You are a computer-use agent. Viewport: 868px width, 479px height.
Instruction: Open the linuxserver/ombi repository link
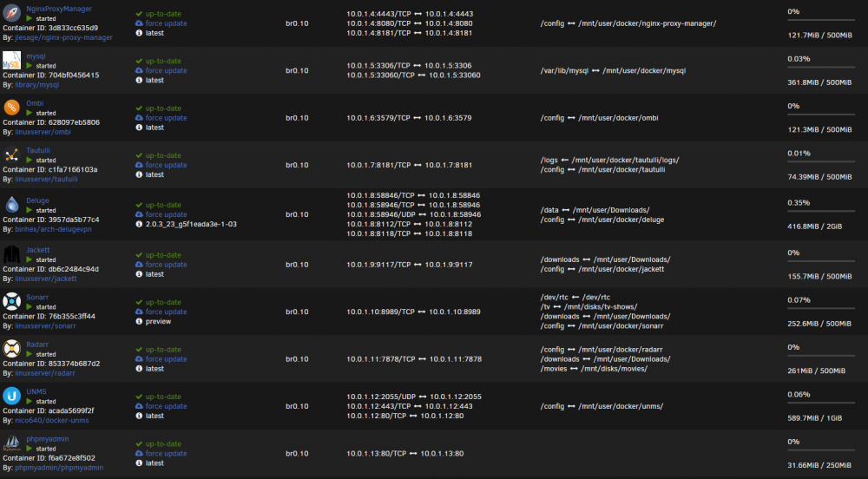coord(43,132)
